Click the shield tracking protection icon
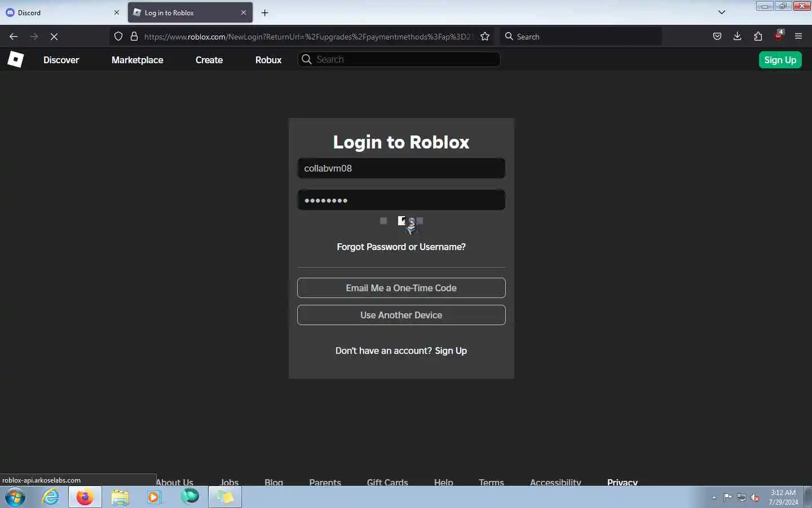Screen dimensions: 812x508 (118, 36)
